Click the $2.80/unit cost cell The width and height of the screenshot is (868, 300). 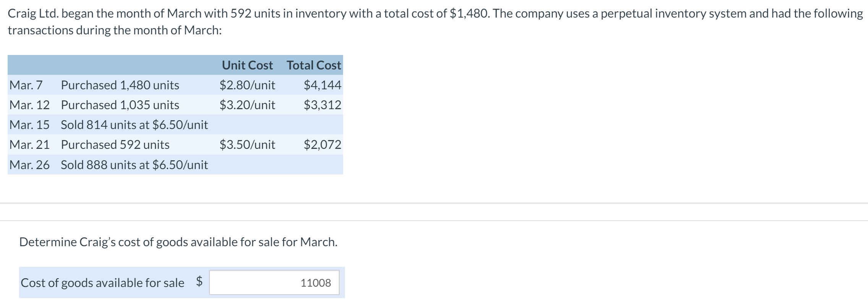tap(247, 85)
